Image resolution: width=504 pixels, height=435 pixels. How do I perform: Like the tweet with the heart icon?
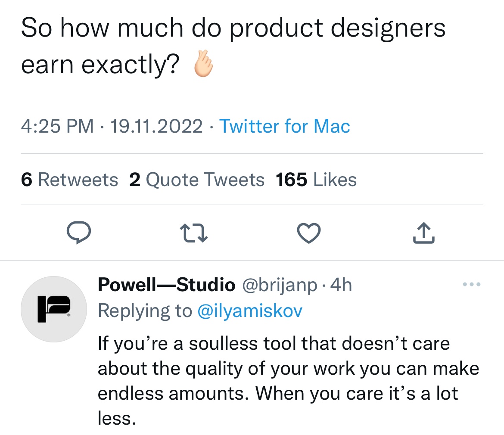pos(308,233)
